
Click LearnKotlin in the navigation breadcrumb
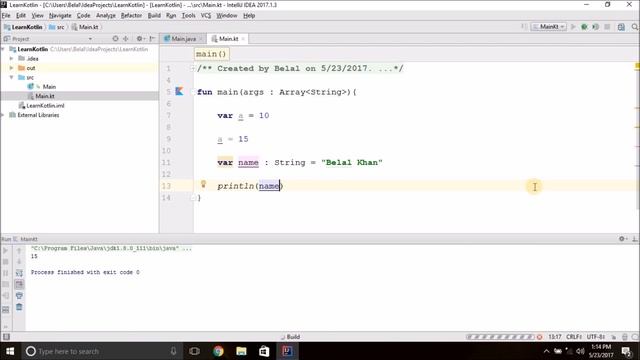coord(23,27)
